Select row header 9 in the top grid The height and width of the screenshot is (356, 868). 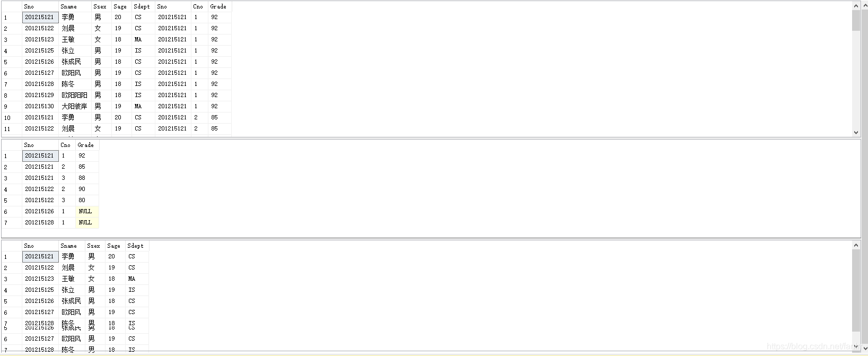pos(11,106)
